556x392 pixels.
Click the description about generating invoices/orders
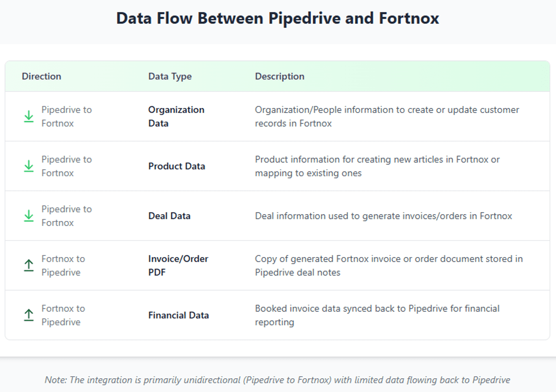(x=383, y=216)
